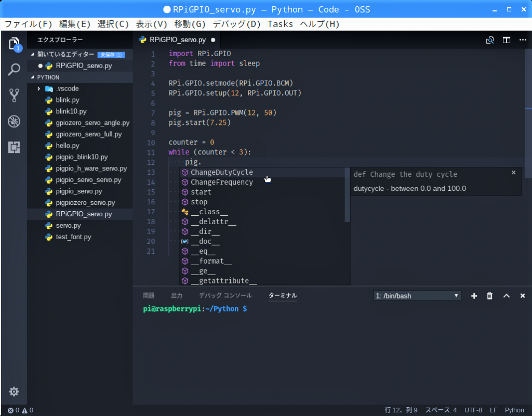Pick the __ge__ suggestion

(x=262, y=270)
